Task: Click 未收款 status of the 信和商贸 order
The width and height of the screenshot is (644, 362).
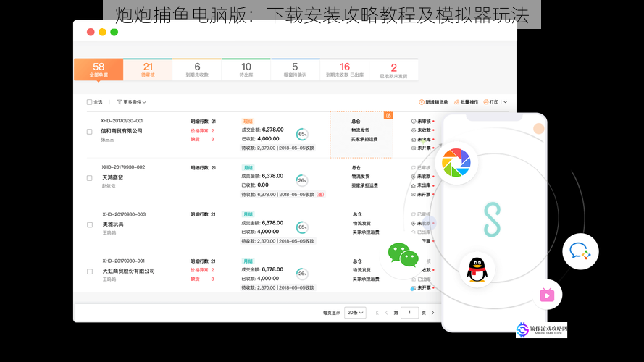Action: click(x=422, y=130)
